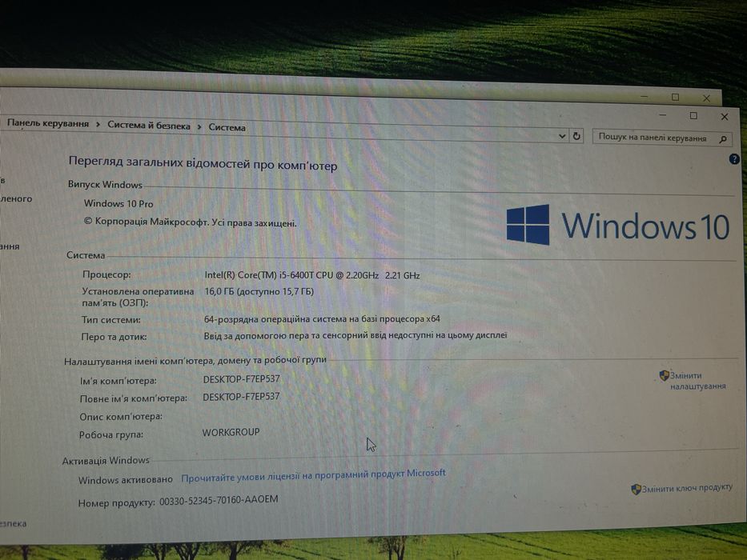Image resolution: width=747 pixels, height=560 pixels.
Task: Select the Система breadcrumb item
Action: pyautogui.click(x=227, y=127)
